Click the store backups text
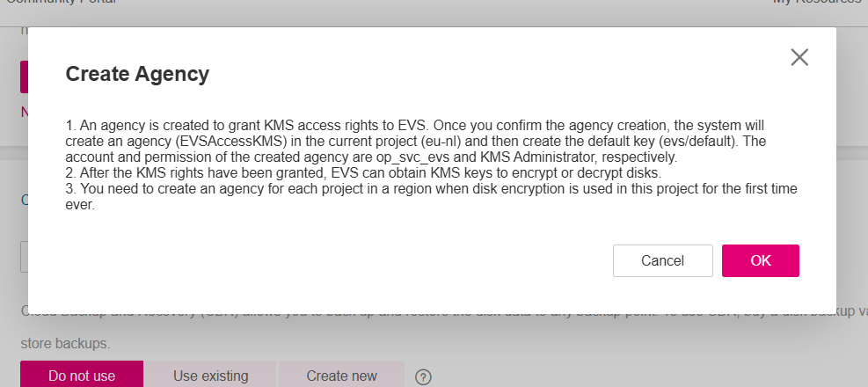 (65, 344)
